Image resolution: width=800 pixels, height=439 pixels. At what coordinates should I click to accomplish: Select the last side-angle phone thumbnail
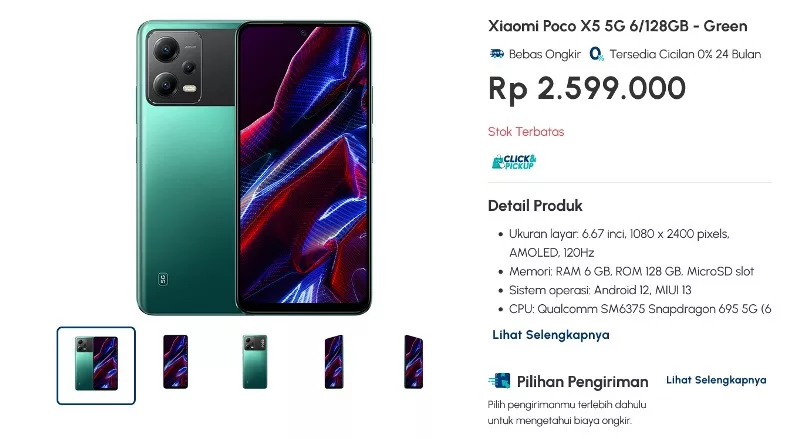(413, 362)
